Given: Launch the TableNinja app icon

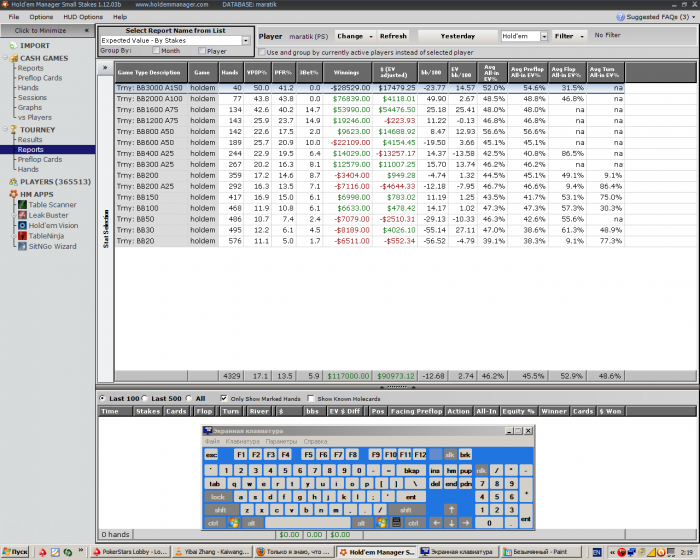Looking at the screenshot, I should click(x=22, y=236).
